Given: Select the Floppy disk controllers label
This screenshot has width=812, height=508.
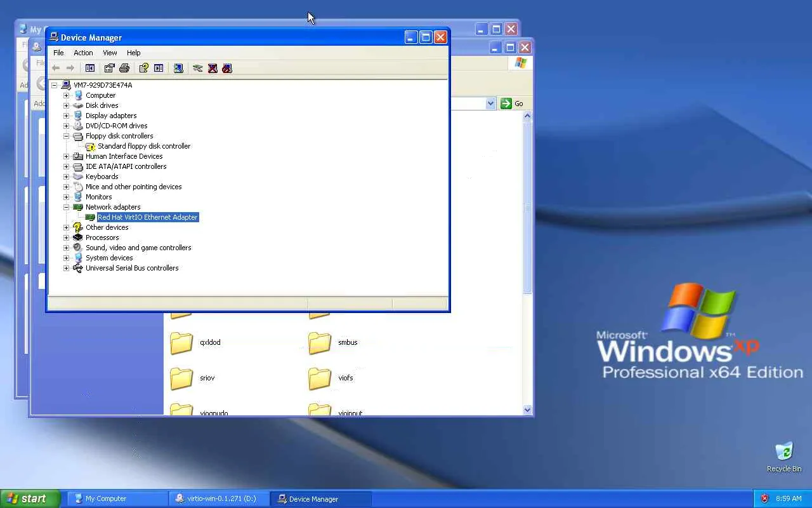Looking at the screenshot, I should (x=119, y=136).
